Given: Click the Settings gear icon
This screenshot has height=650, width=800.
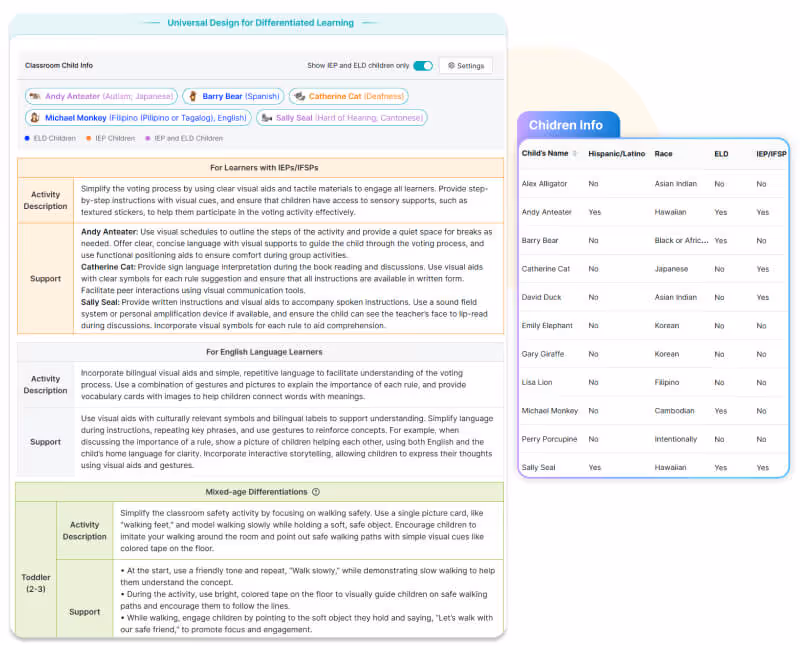Looking at the screenshot, I should 451,66.
